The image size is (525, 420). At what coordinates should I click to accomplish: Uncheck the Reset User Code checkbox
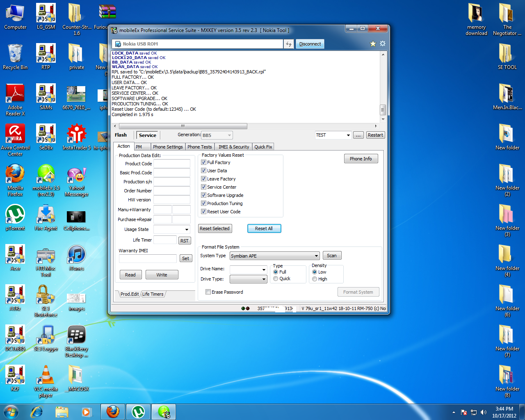coord(203,212)
